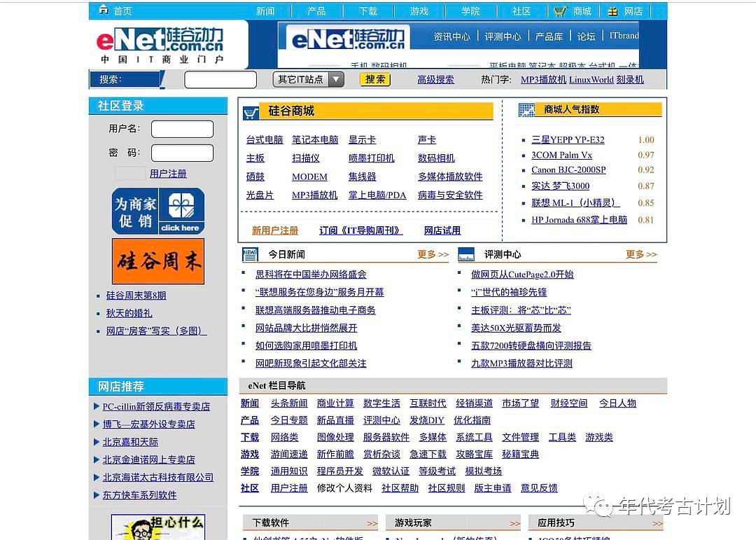Screen dimensions: 756x540
Task: Click the 高级搜索 link
Action: tap(436, 80)
